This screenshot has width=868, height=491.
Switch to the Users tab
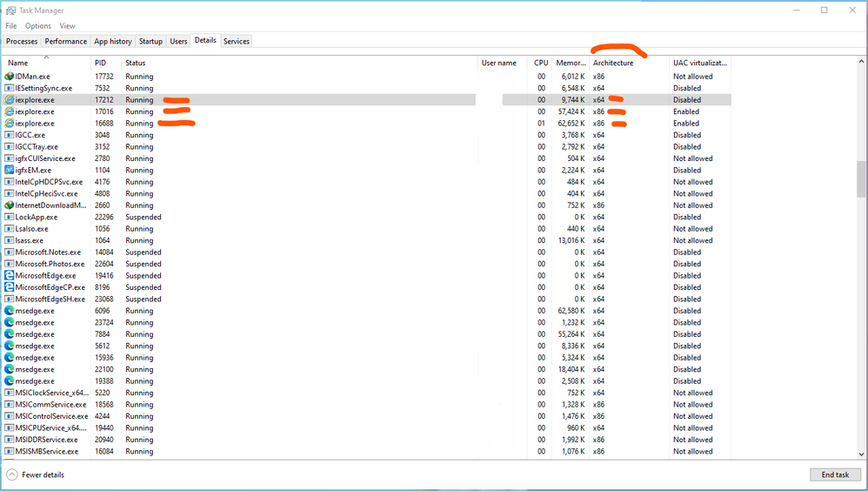click(178, 41)
